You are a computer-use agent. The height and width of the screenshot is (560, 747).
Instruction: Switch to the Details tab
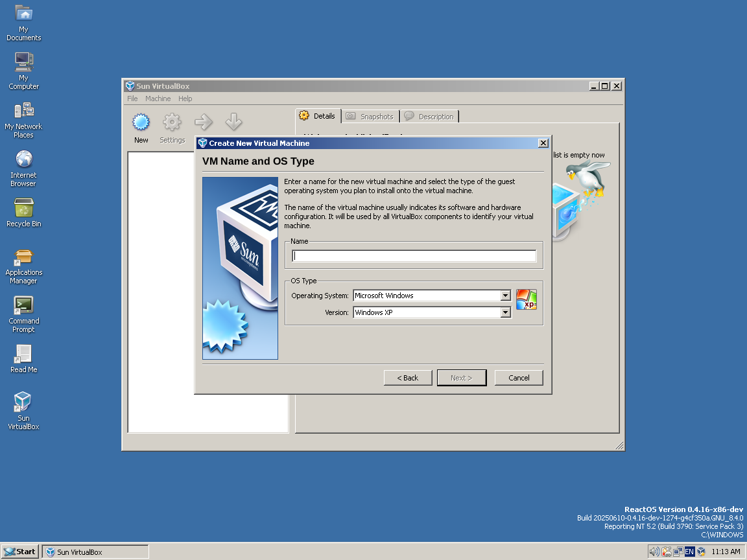[318, 116]
